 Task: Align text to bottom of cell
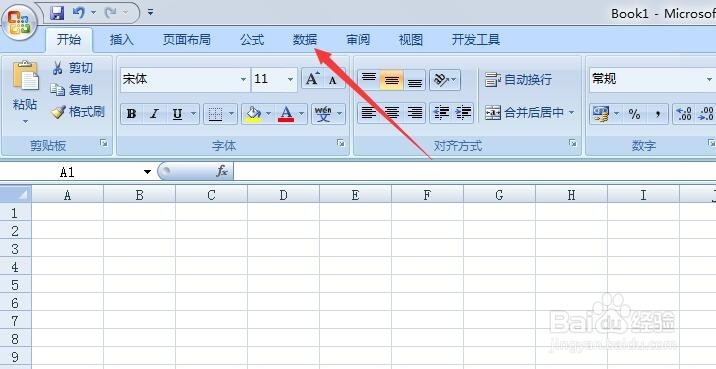(415, 80)
